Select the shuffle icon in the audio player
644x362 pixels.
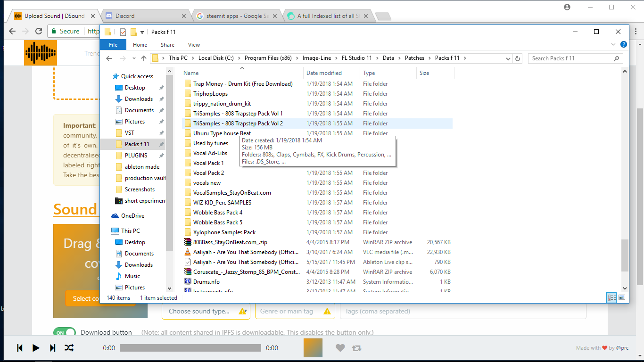[69, 348]
